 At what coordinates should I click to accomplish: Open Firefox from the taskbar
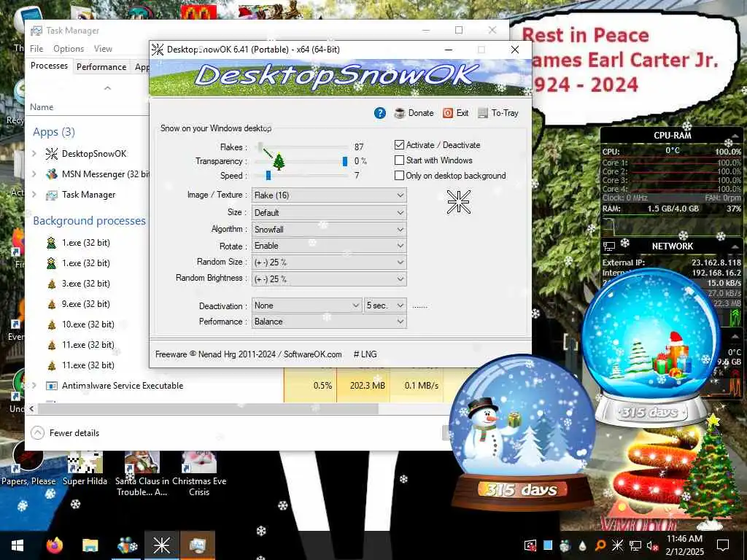click(x=55, y=545)
